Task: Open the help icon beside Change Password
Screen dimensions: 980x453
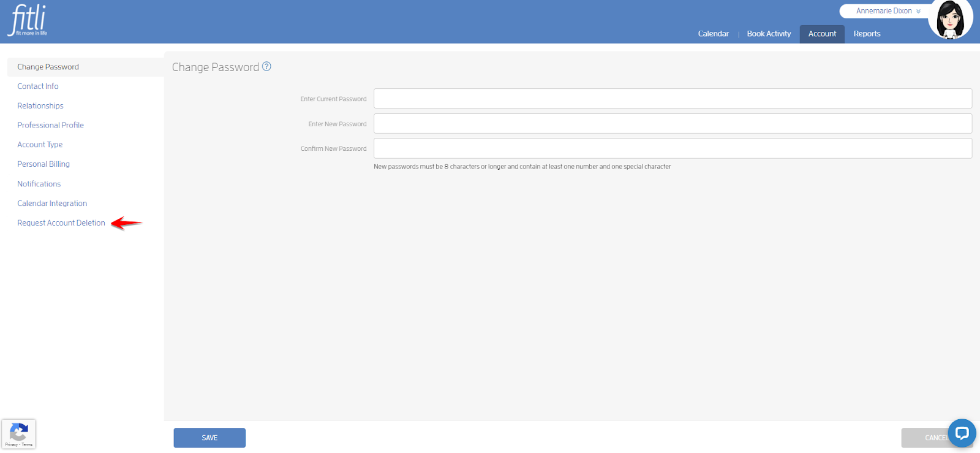Action: pos(266,66)
